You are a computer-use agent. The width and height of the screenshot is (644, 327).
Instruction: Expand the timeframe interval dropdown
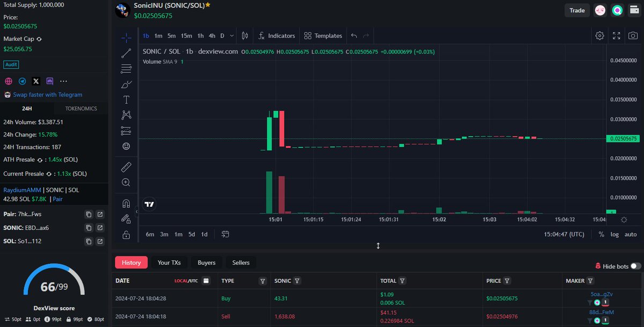pyautogui.click(x=232, y=36)
